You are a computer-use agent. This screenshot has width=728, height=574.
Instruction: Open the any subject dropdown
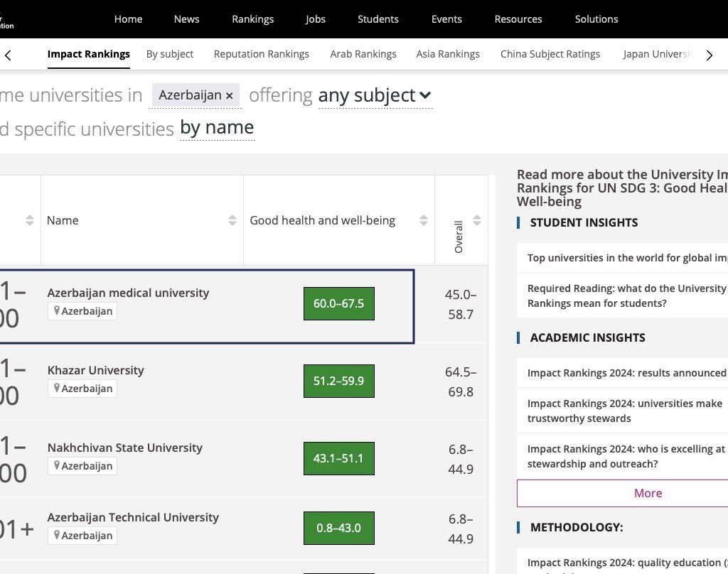click(375, 96)
